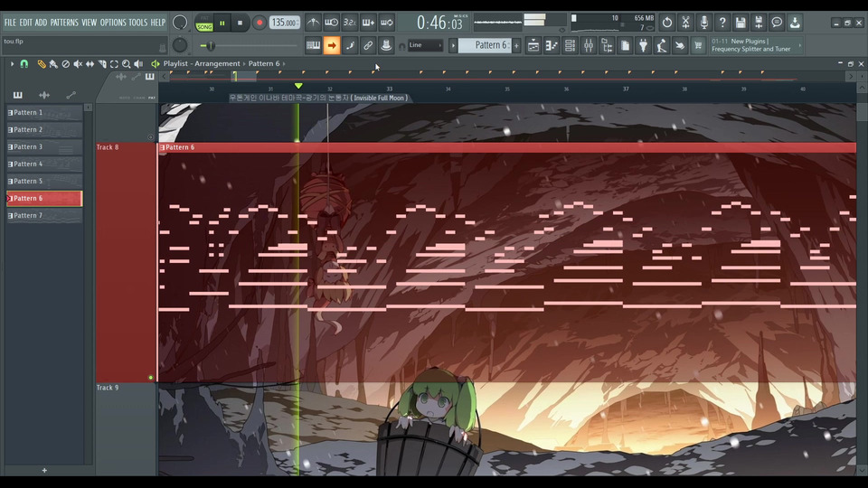Open the Playlist view icon
Screen dimensions: 868x488
click(533, 46)
